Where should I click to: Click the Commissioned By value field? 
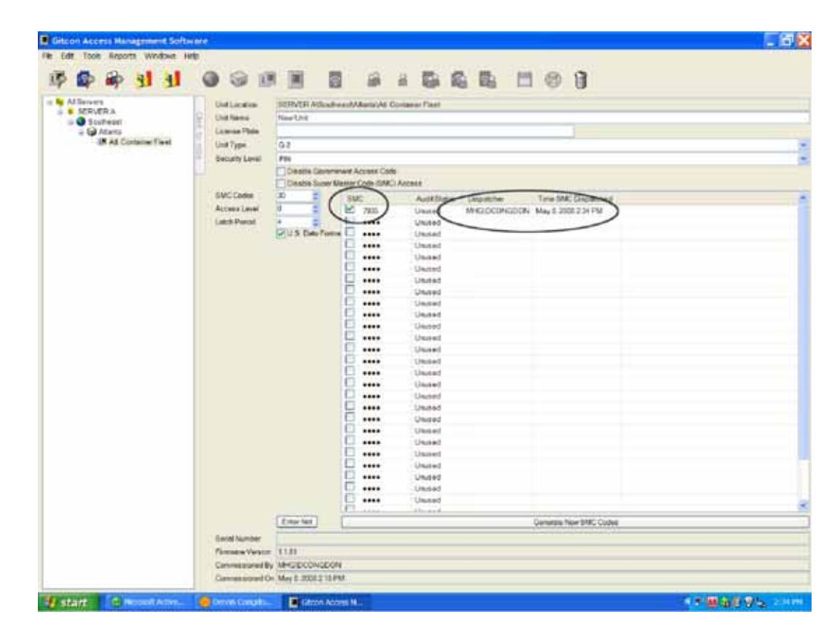542,565
